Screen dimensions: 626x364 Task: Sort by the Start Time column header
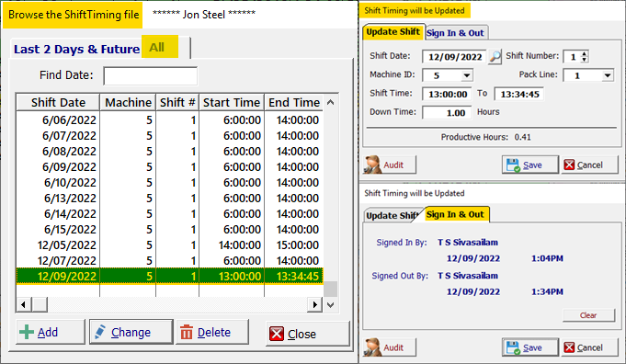[x=232, y=103]
